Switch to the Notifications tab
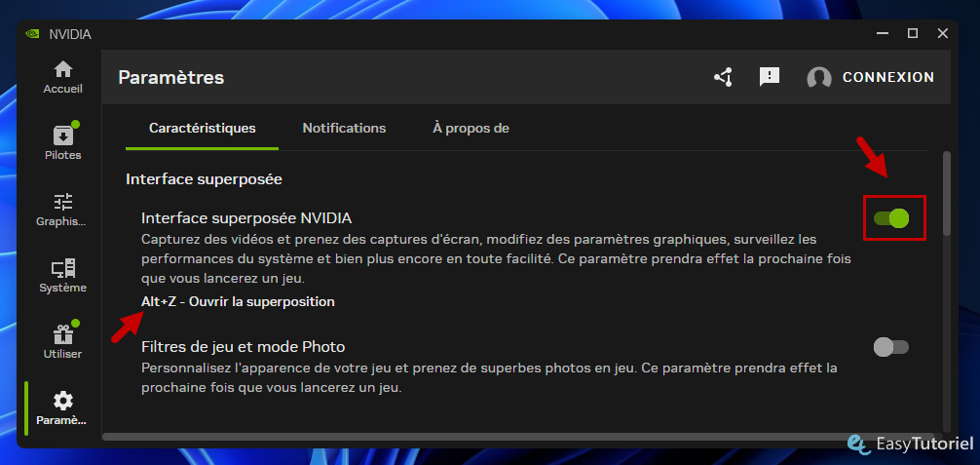Screen dimensions: 980x465 pyautogui.click(x=345, y=129)
